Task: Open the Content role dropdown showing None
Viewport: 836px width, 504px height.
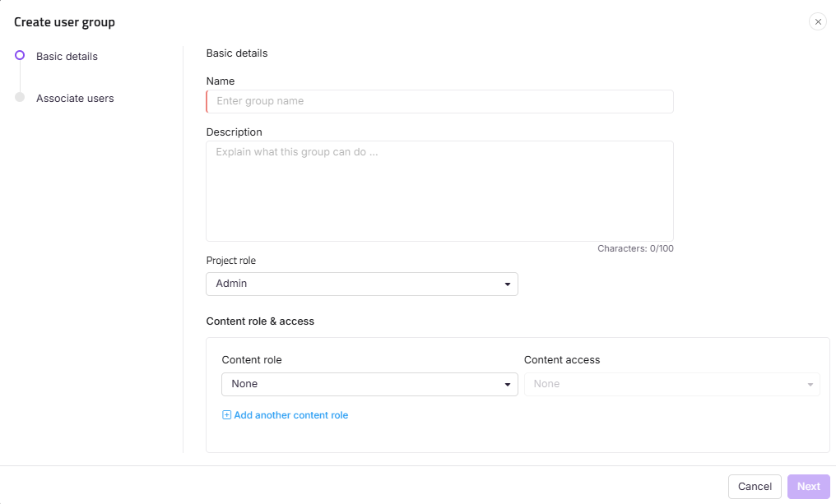Action: pyautogui.click(x=369, y=384)
